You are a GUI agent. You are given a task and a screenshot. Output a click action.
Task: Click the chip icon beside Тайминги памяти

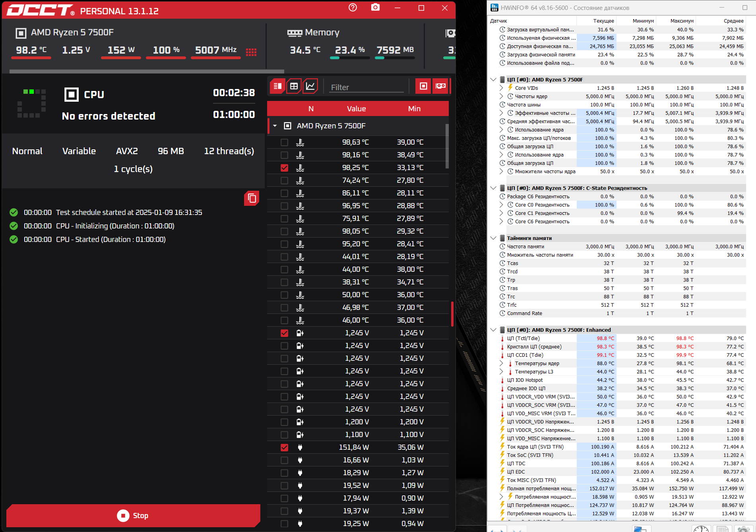click(x=502, y=238)
